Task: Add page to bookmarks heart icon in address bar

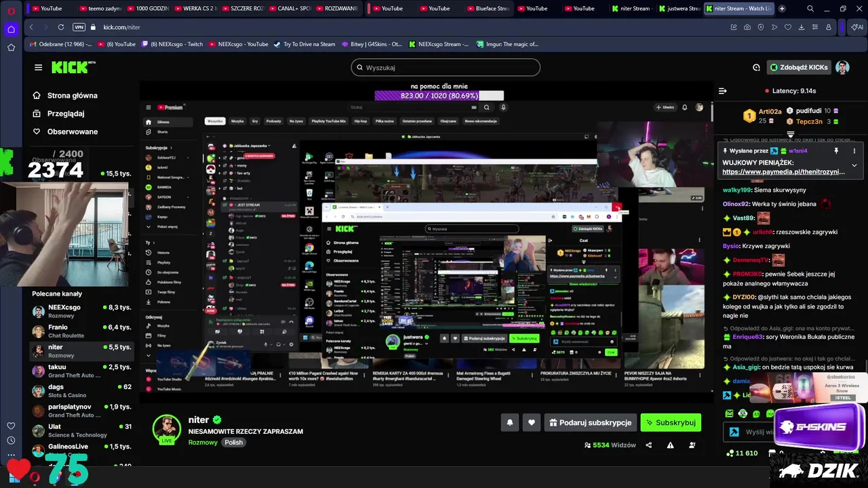Action: 788,27
